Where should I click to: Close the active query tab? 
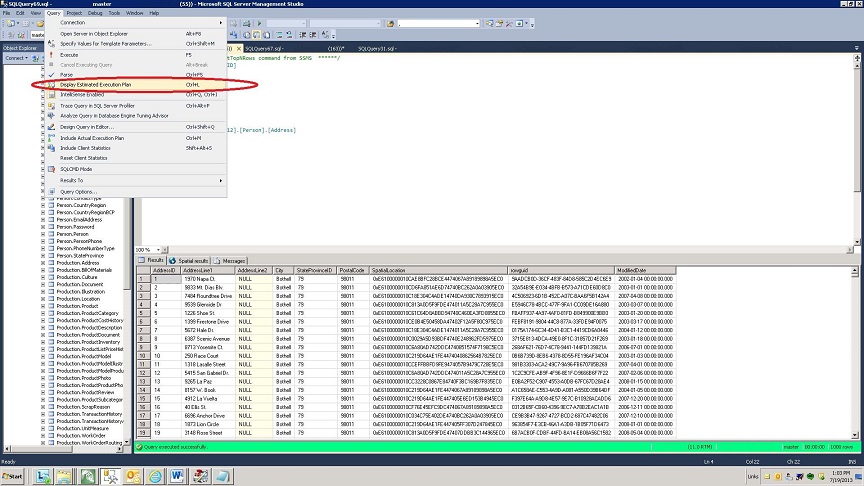(x=239, y=48)
